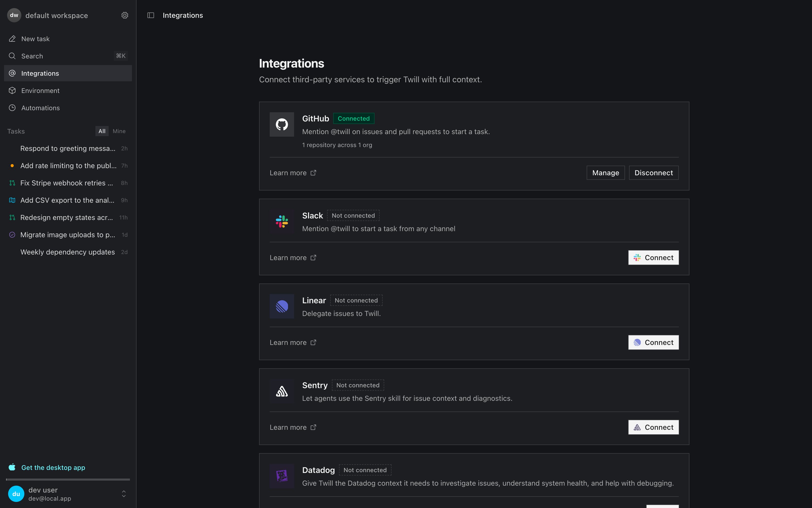Click external link icon beside Linear Learn more
812x508 pixels.
click(313, 342)
